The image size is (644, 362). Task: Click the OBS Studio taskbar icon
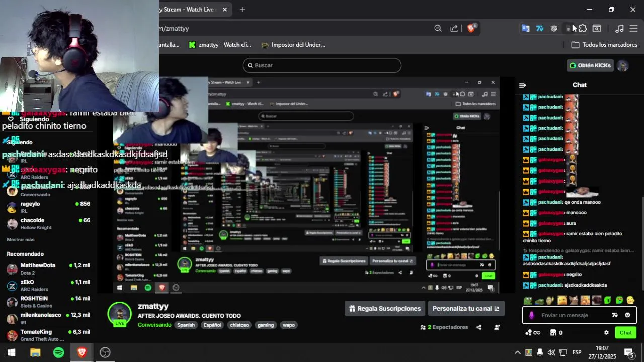coord(105,352)
